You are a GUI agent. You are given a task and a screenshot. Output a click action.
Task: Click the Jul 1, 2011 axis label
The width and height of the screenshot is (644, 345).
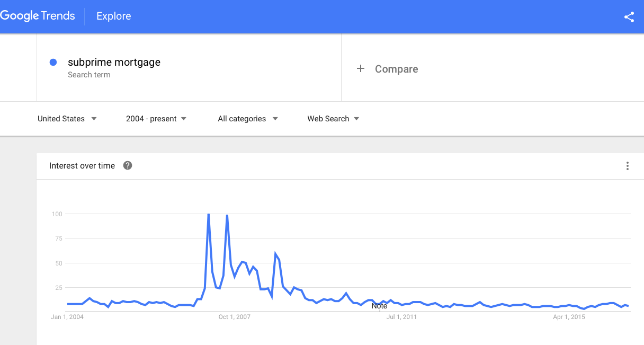[401, 317]
